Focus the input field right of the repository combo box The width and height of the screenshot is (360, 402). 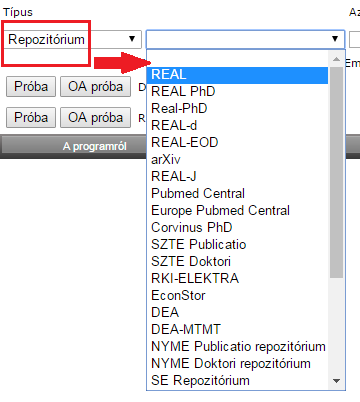[x=355, y=39]
